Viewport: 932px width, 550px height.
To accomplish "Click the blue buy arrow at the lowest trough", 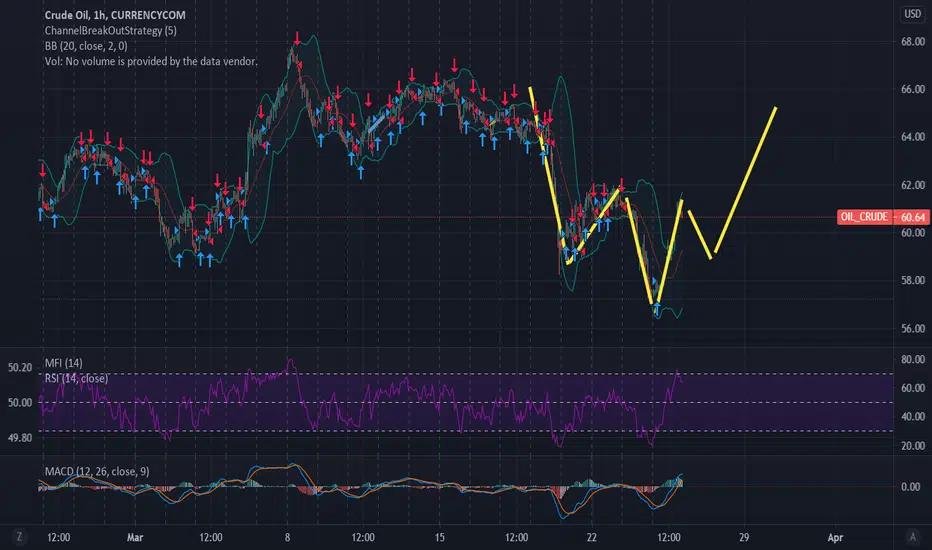I will tap(657, 307).
